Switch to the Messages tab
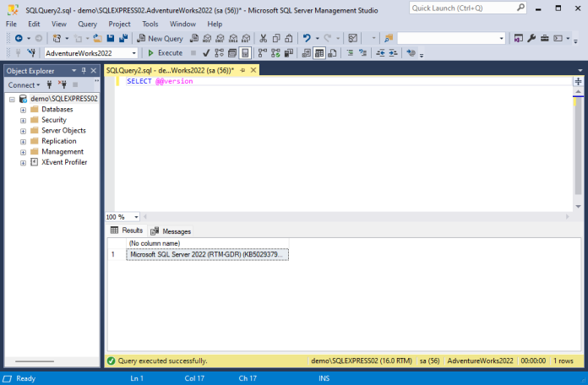588x385 pixels. tap(171, 231)
